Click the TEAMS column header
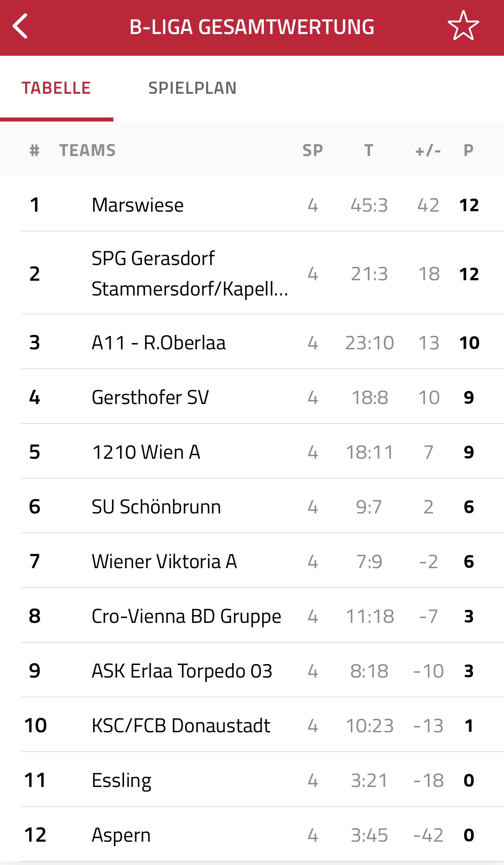This screenshot has width=504, height=865. [x=88, y=150]
